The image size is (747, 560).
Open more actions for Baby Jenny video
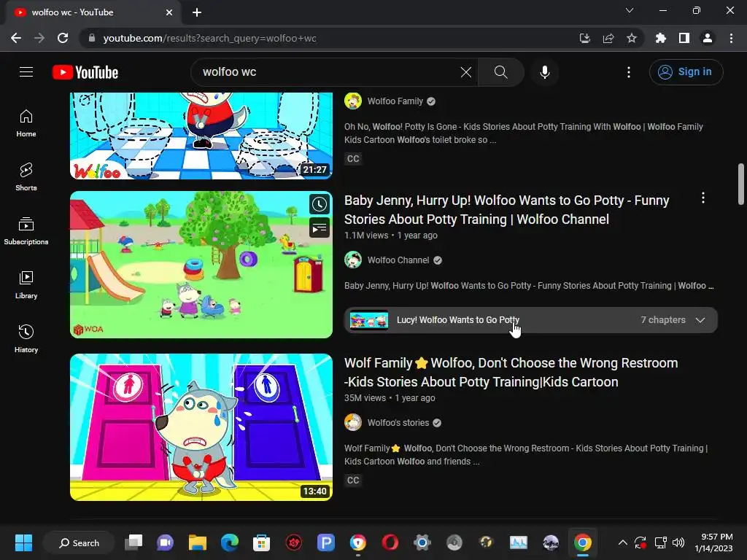tap(703, 198)
